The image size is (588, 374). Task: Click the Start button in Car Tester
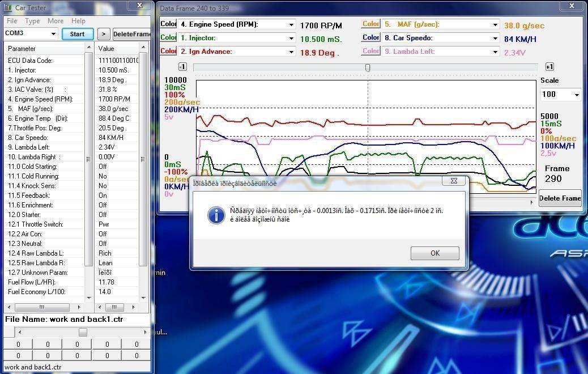(x=77, y=34)
